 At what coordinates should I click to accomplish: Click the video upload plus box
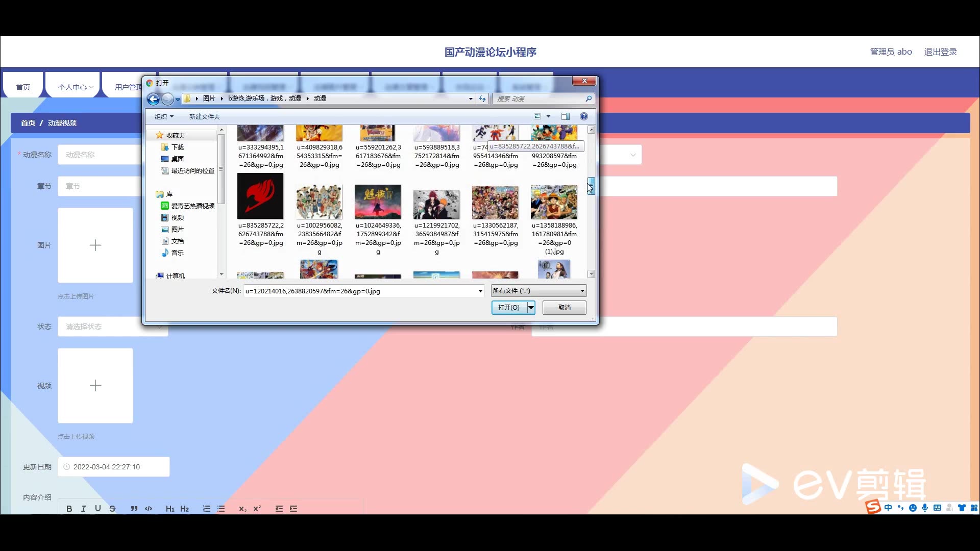click(95, 386)
